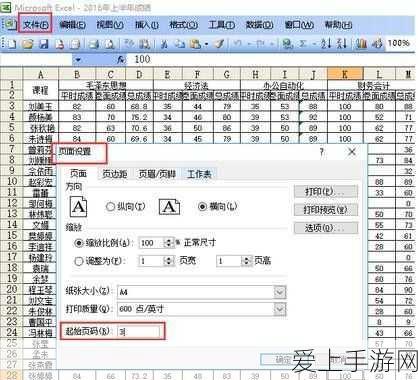Click the Chart Wizard icon
This screenshot has width=418, height=380.
click(x=361, y=44)
